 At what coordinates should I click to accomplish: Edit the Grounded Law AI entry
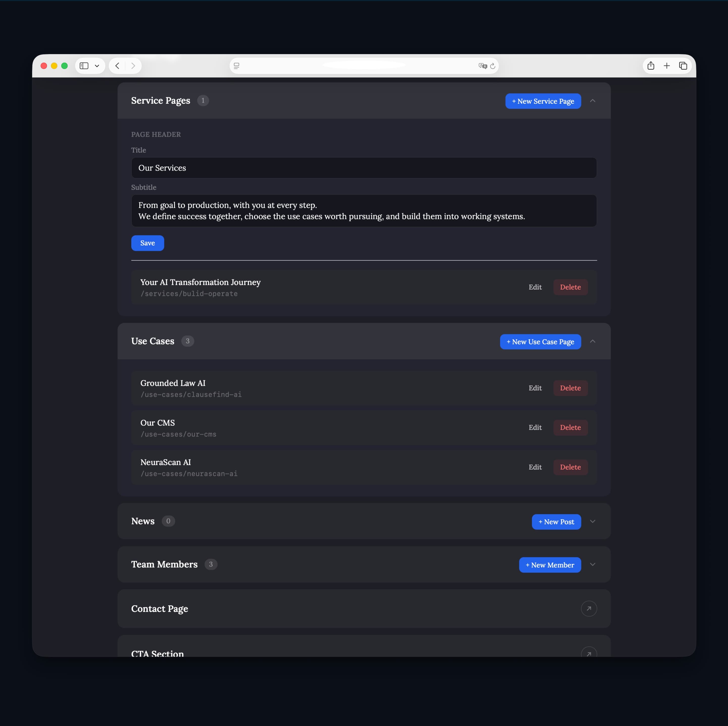[535, 388]
